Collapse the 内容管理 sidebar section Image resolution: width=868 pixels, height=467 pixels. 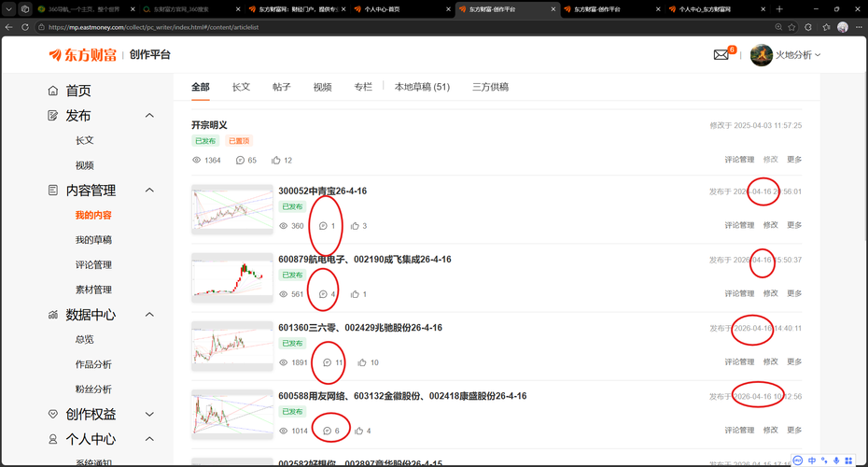coord(149,190)
